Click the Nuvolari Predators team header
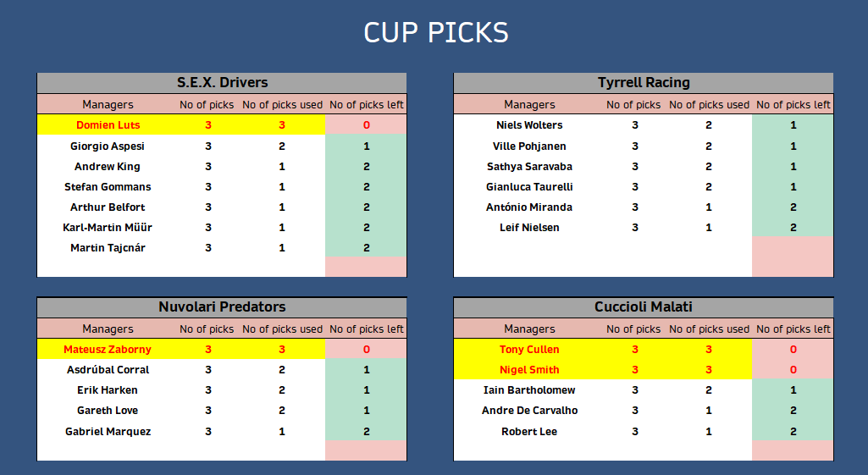Image resolution: width=868 pixels, height=475 pixels. tap(222, 307)
